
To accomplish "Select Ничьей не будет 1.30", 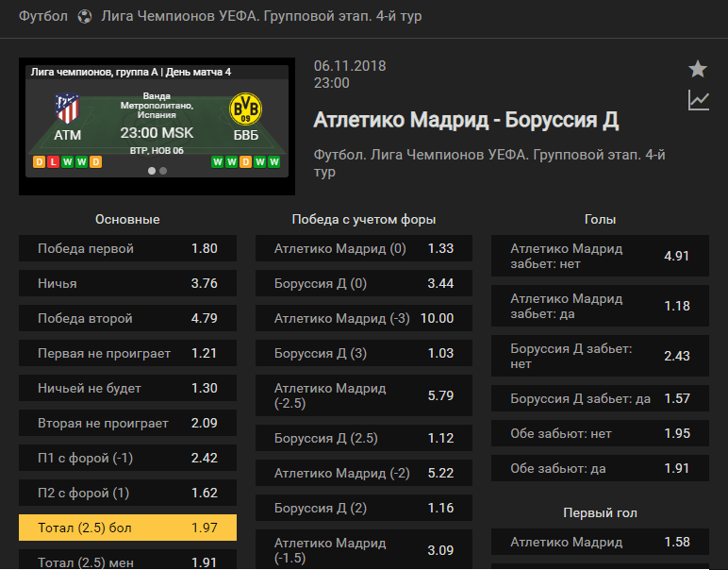I will click(x=127, y=388).
